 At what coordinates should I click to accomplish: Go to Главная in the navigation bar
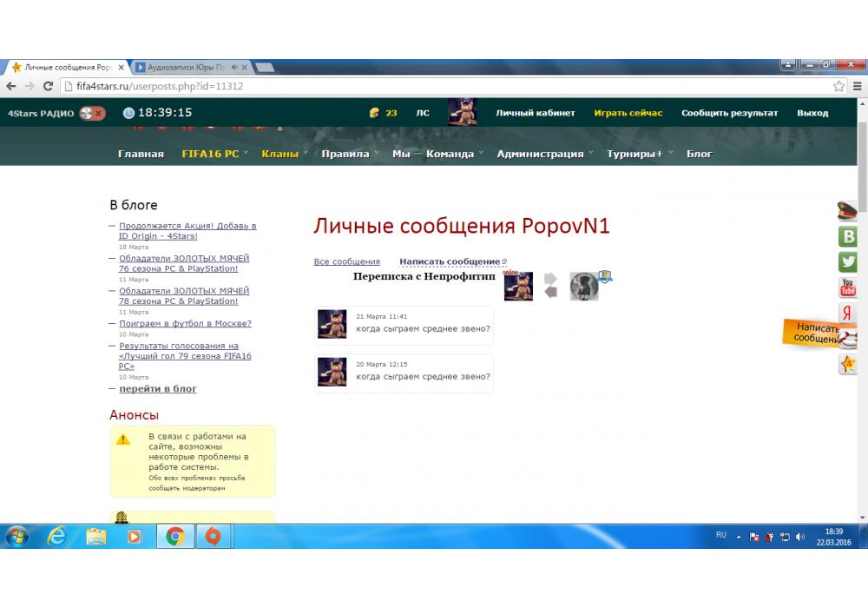pyautogui.click(x=141, y=154)
